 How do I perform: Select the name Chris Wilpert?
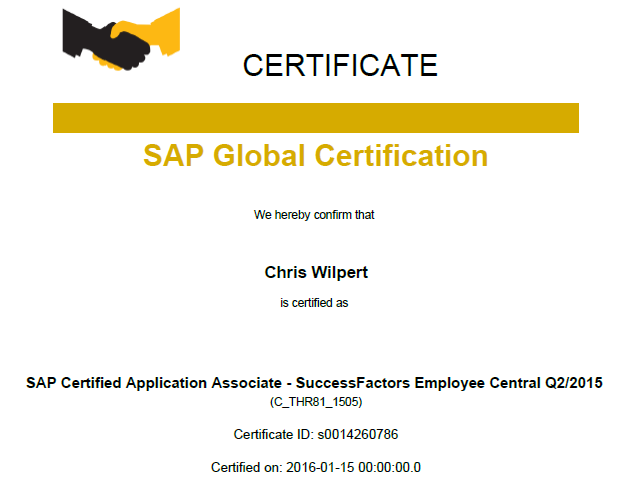tap(316, 272)
